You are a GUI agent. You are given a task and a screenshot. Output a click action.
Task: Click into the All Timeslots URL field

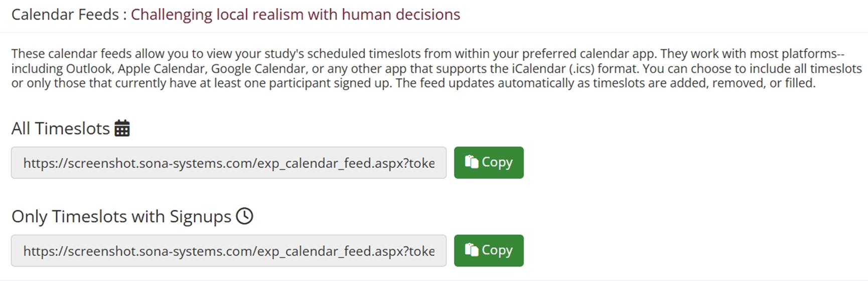pos(228,163)
